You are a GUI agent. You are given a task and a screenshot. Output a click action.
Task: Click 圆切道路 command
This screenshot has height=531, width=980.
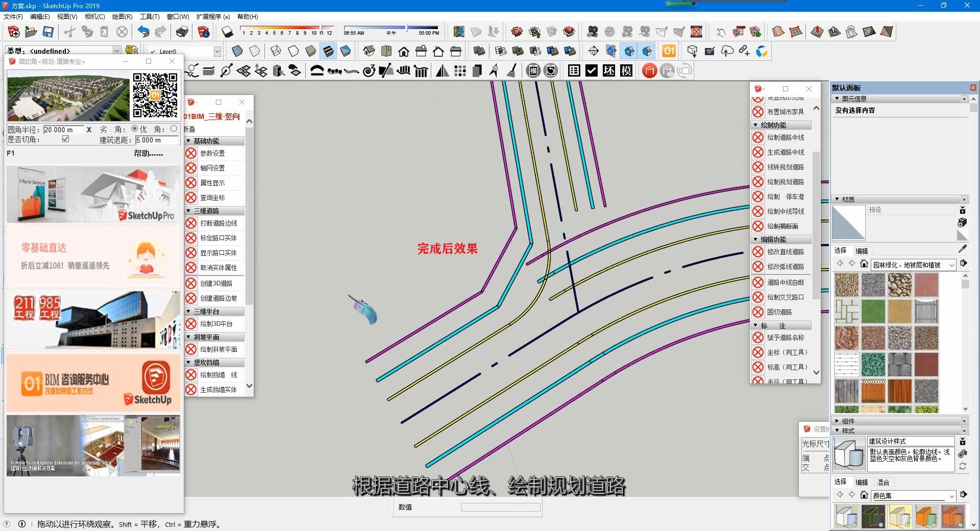779,312
